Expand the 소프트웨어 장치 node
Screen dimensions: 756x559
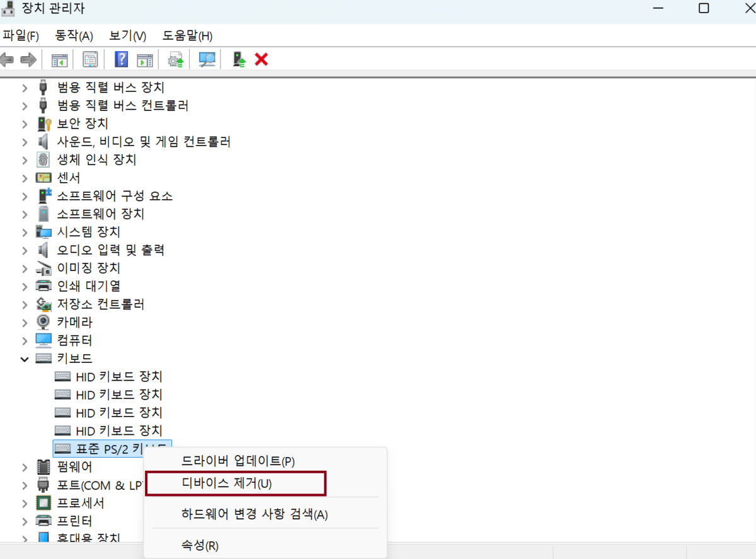(25, 214)
